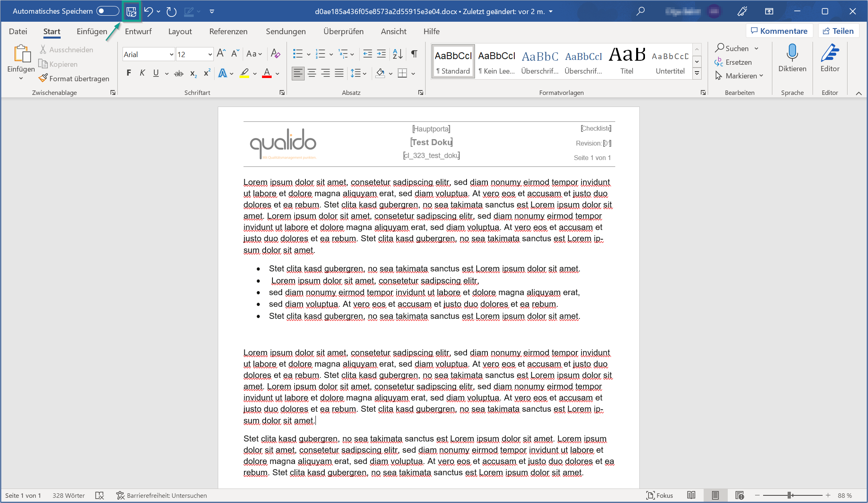Open the change case Aa dropdown

(x=254, y=53)
